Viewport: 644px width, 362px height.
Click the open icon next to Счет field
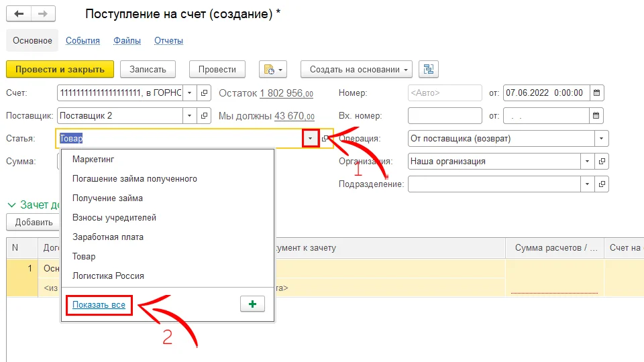coord(205,93)
